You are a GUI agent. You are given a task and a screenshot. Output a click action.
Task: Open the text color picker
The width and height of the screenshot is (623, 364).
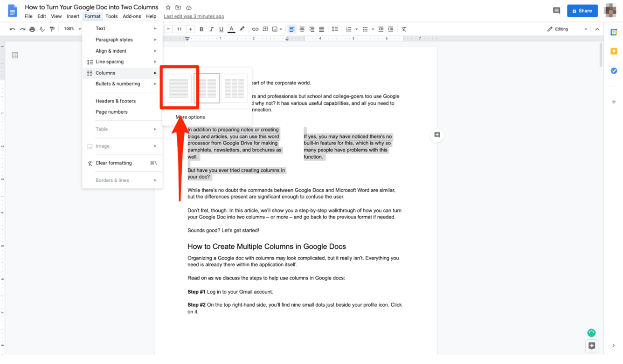(231, 29)
